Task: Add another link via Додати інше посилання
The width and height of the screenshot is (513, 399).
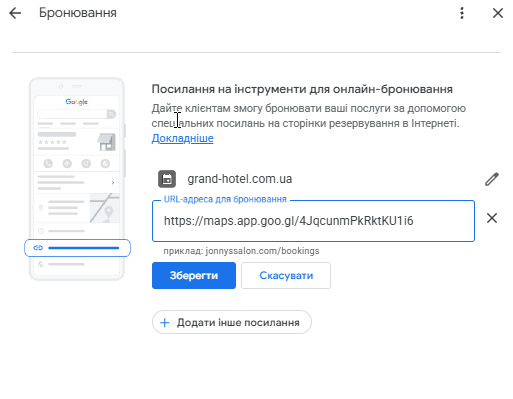Action: pos(232,322)
